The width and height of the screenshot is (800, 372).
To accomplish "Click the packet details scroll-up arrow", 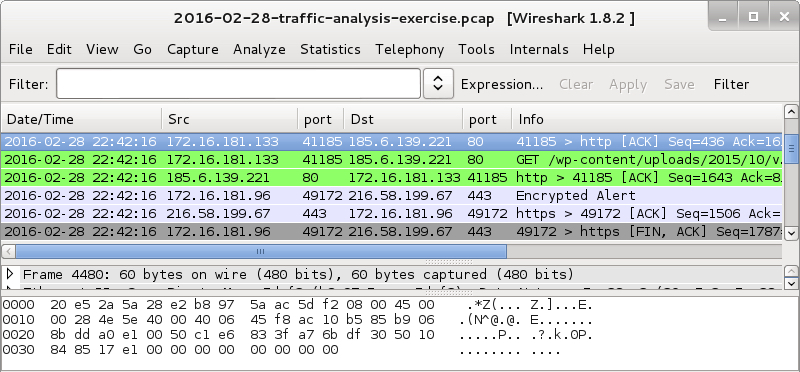I will [x=791, y=271].
